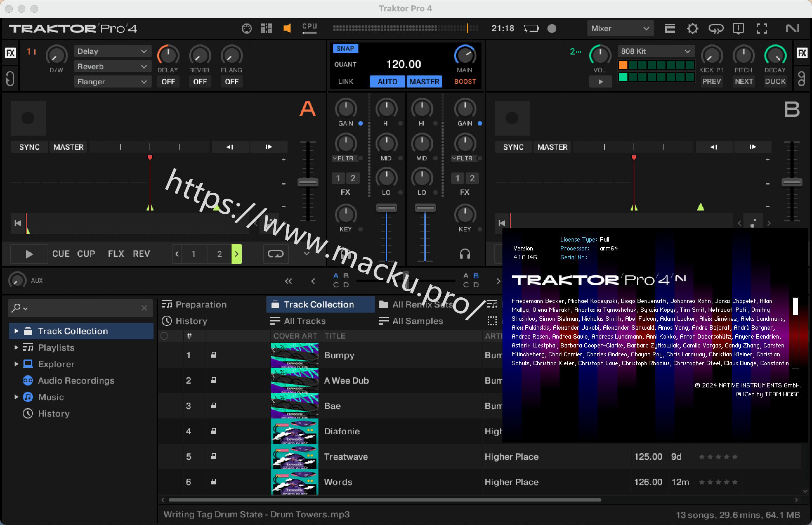Image resolution: width=812 pixels, height=525 pixels.
Task: Toggle MASTER clock button
Action: point(424,81)
